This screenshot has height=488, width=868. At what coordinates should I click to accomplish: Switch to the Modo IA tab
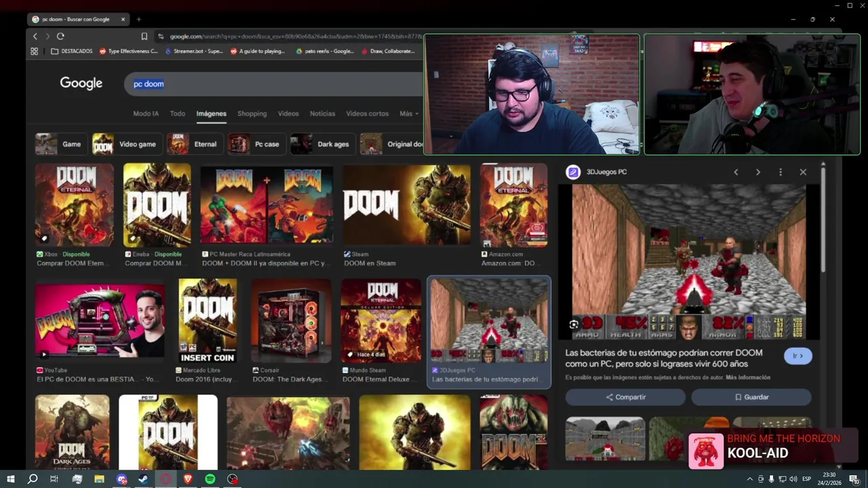146,114
